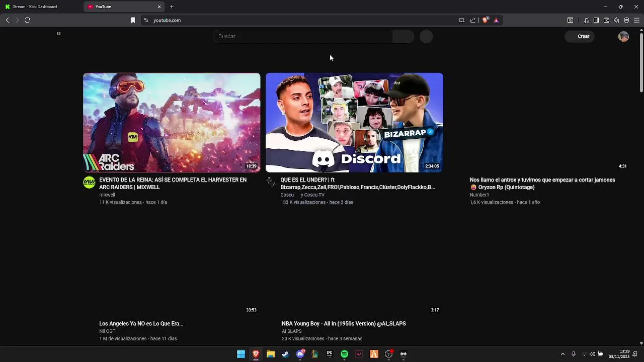Open the Brave Wallet icon

606,20
